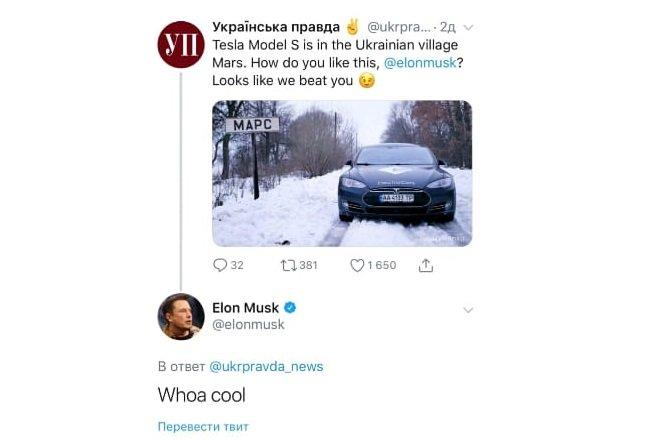
Task: Click the blue verified badge
Action: (291, 307)
